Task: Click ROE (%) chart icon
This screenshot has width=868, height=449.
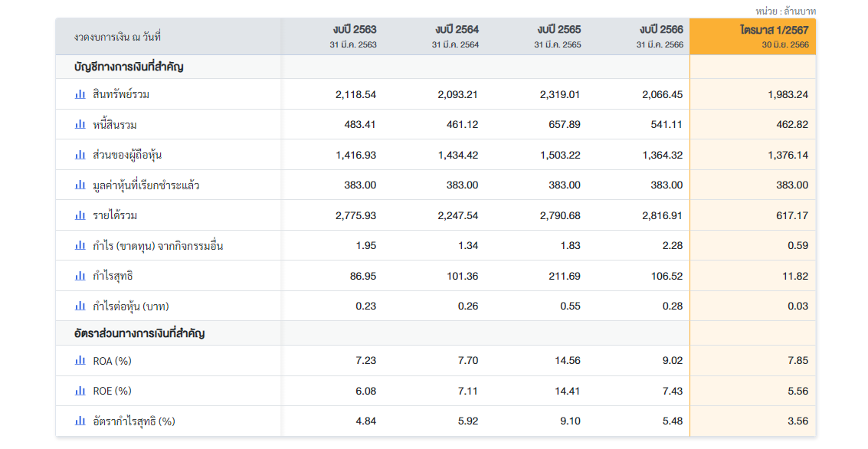Action: tap(80, 391)
